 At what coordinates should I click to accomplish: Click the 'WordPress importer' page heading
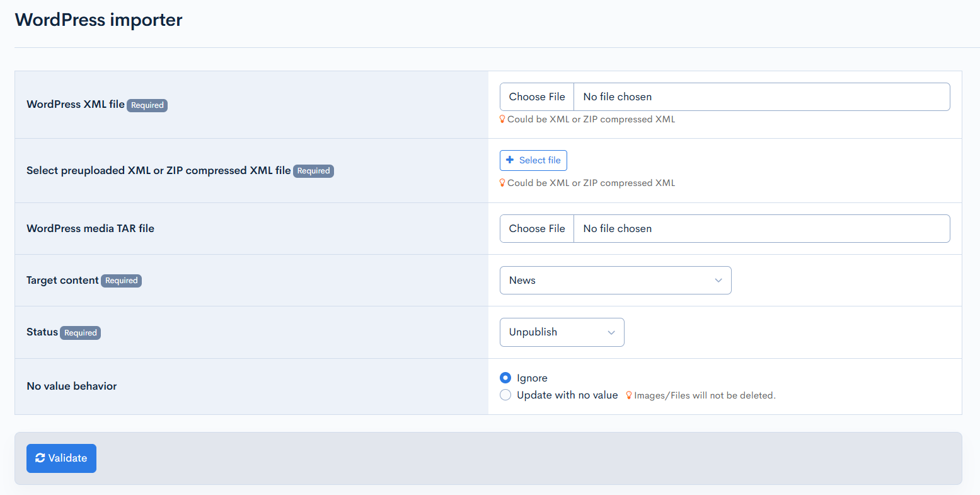pyautogui.click(x=99, y=20)
